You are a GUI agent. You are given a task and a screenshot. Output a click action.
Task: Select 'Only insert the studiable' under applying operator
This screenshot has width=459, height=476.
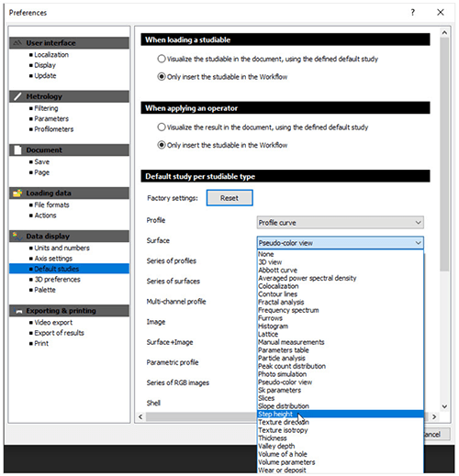tap(162, 145)
